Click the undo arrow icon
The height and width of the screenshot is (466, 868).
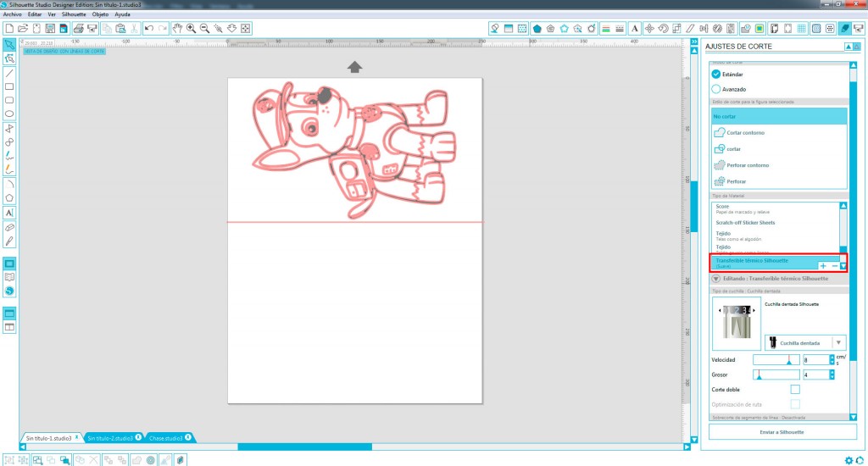point(149,28)
